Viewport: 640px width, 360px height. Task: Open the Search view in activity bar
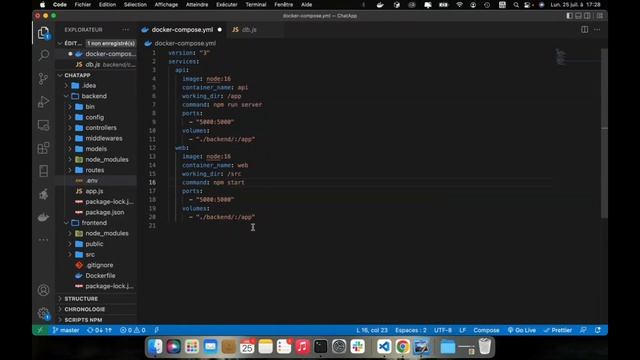pos(43,55)
